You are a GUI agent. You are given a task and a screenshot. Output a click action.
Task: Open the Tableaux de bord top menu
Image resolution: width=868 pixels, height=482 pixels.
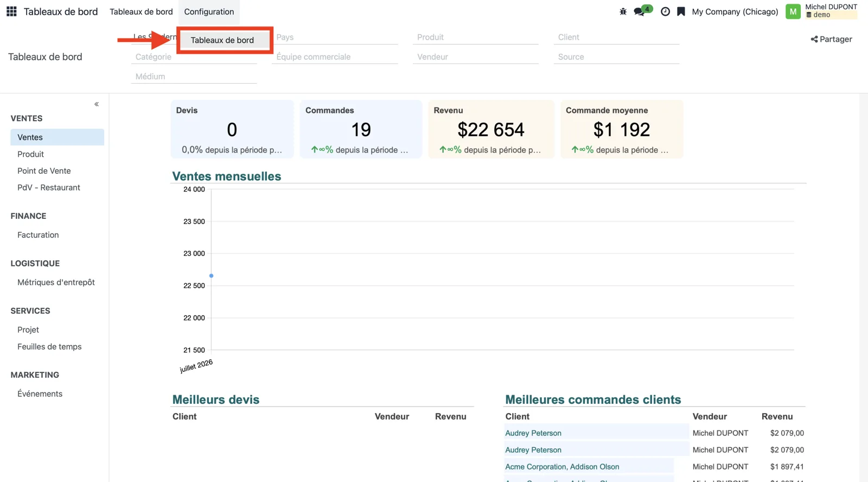141,11
